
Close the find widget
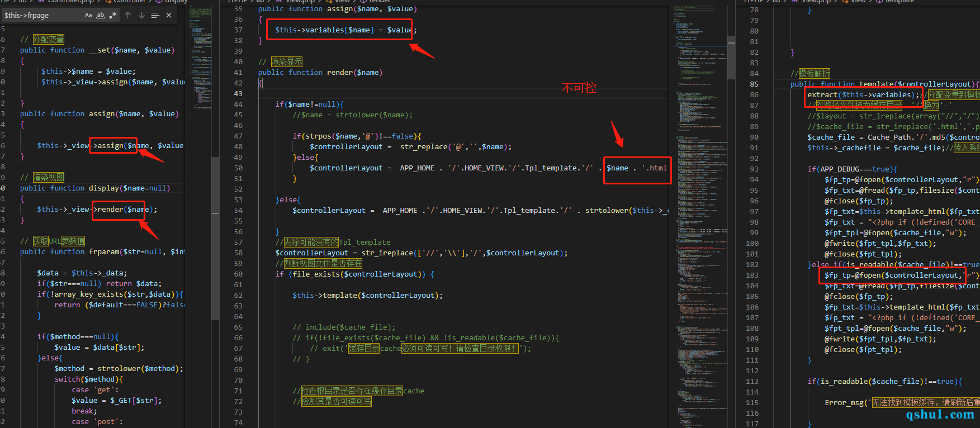coord(169,15)
